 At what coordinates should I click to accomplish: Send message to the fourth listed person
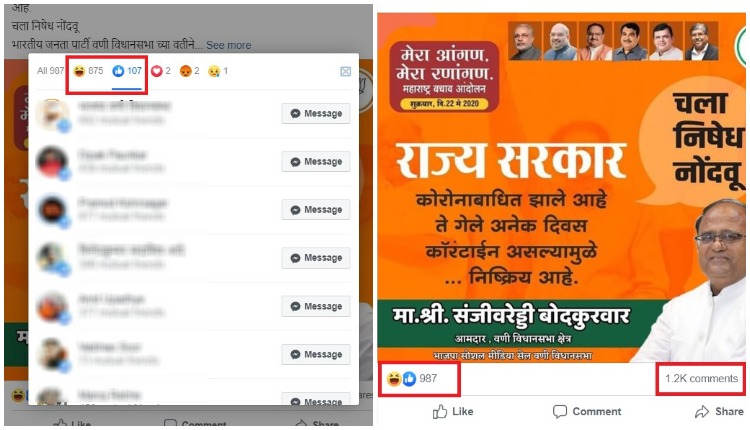click(316, 258)
